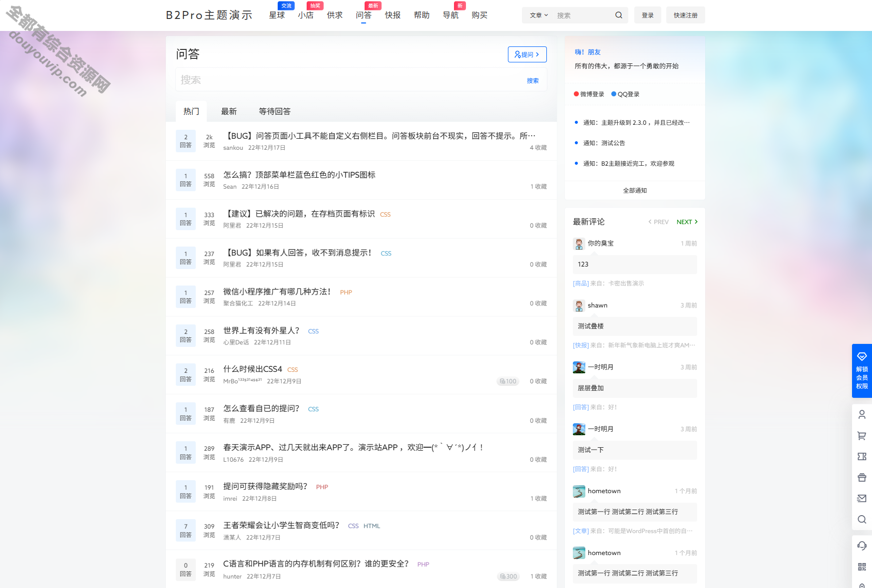Open the 文章 search type dropdown
Viewport: 872px width, 588px height.
pyautogui.click(x=539, y=15)
